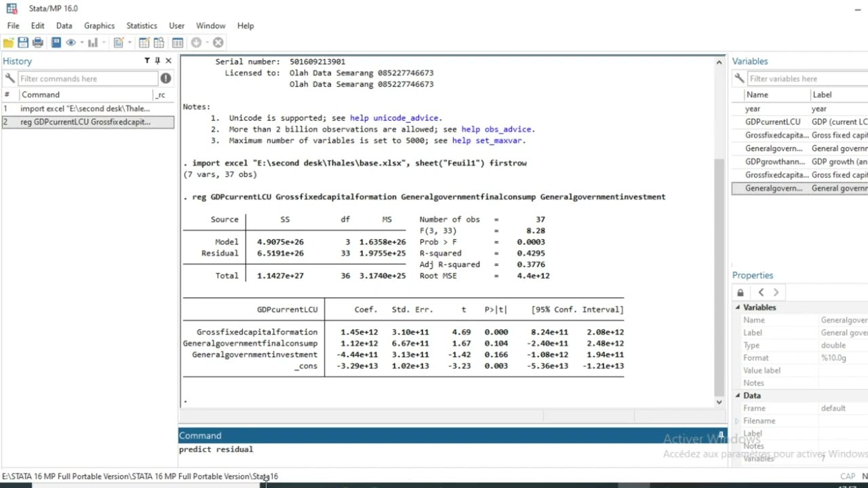Screen dimensions: 868x488
Task: Select the GDPgrowthann... variable row
Action: pyautogui.click(x=800, y=162)
